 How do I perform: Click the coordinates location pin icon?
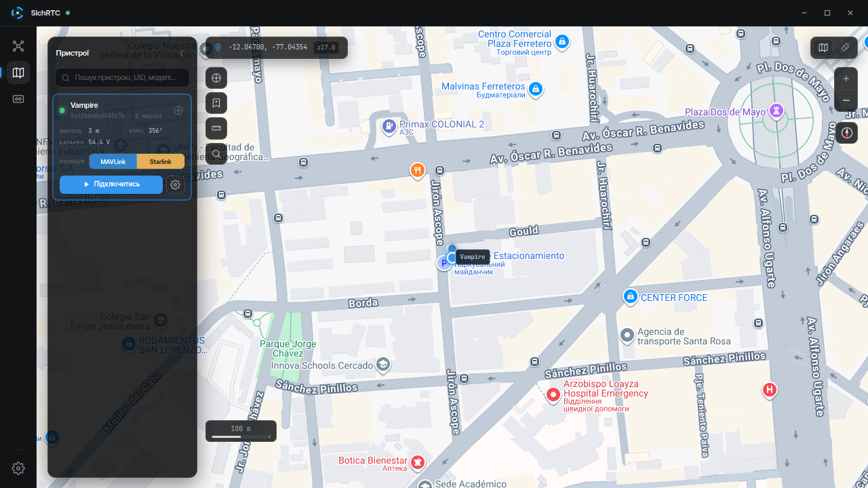pyautogui.click(x=218, y=47)
